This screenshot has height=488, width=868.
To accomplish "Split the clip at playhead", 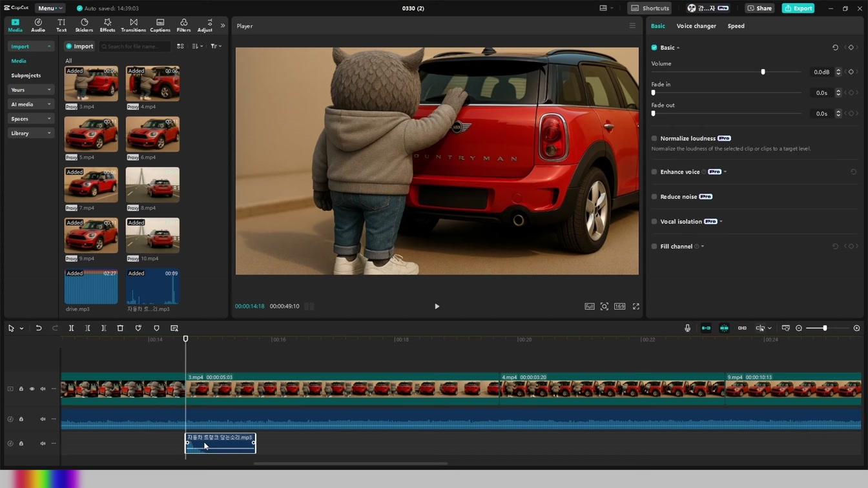I will pyautogui.click(x=72, y=328).
